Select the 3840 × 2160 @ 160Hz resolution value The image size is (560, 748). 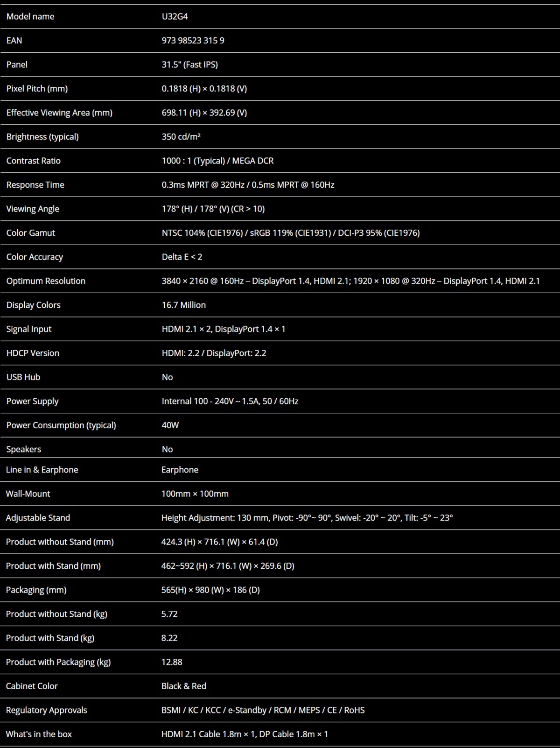(x=203, y=281)
